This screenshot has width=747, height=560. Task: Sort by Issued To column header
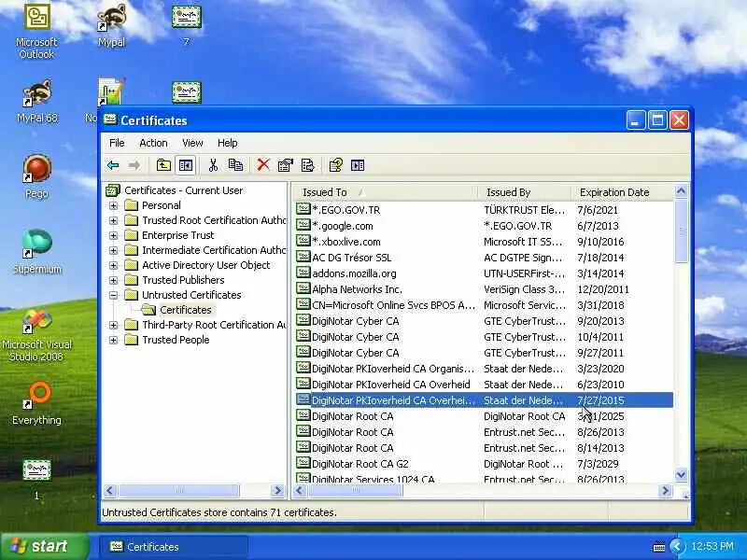click(x=385, y=192)
